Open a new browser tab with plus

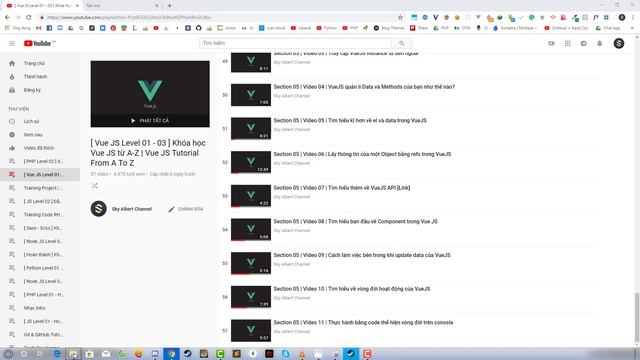[169, 6]
